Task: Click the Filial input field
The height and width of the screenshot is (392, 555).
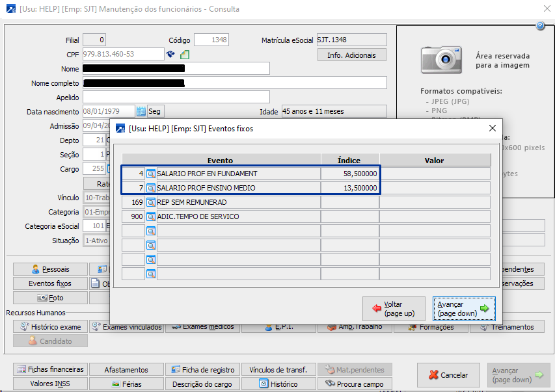Action: pos(94,40)
